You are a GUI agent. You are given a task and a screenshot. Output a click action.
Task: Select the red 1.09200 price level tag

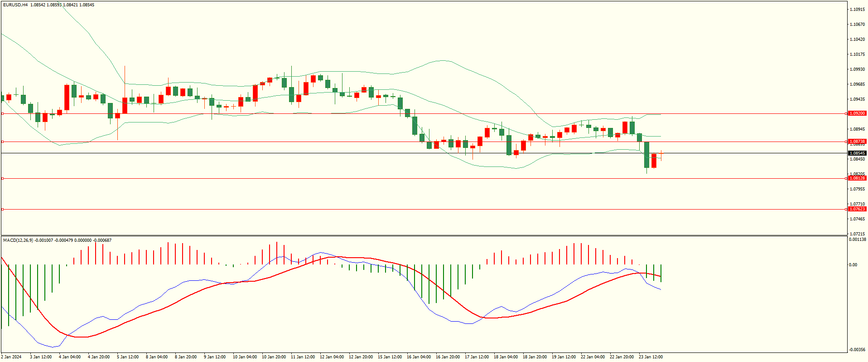tap(857, 113)
